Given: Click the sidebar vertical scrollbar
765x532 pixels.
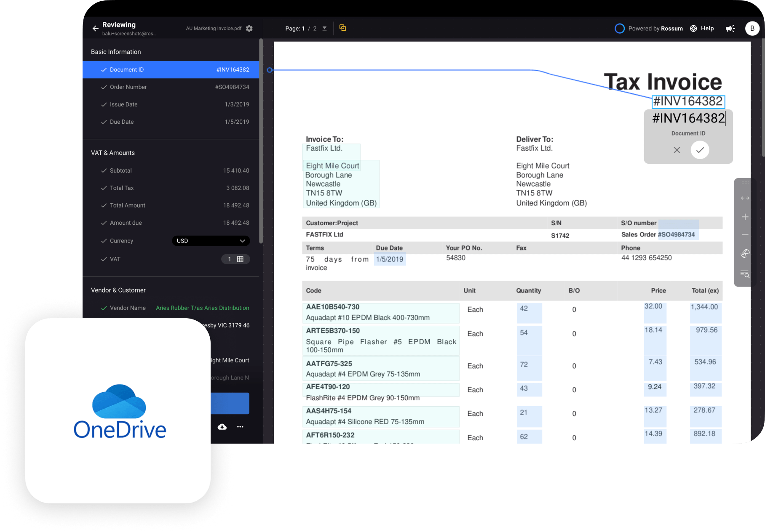Looking at the screenshot, I should [261, 141].
